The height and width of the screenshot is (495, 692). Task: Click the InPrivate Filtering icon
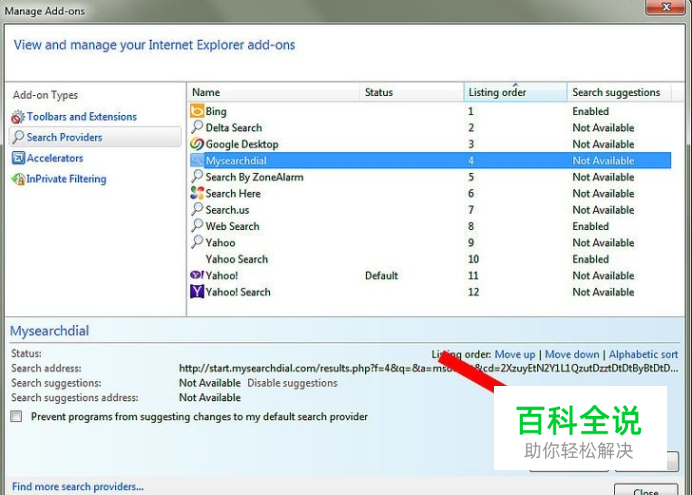(18, 179)
